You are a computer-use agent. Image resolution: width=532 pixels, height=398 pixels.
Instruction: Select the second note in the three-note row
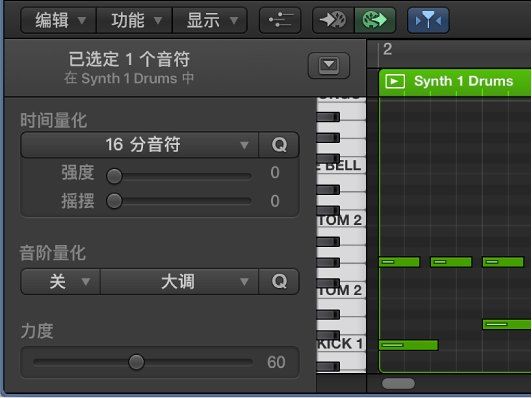click(x=451, y=262)
